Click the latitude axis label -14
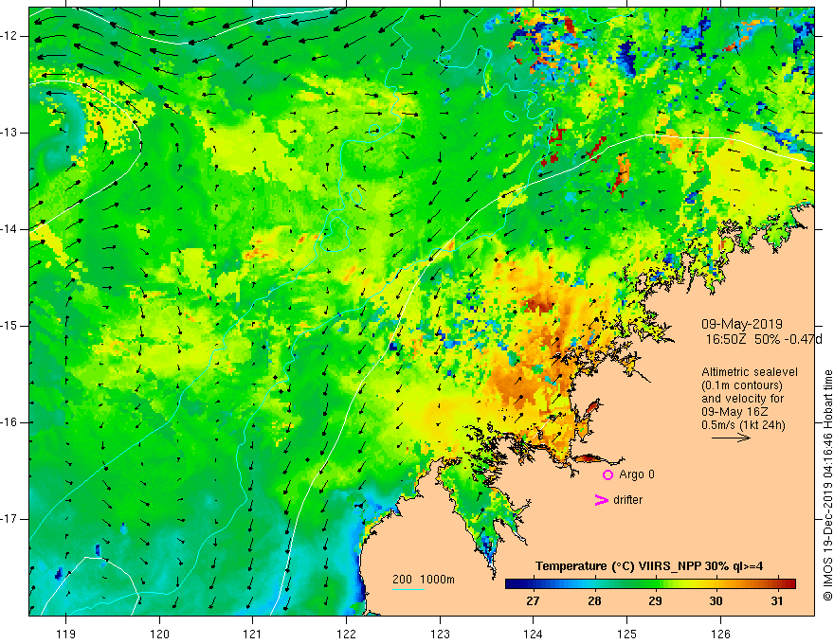The image size is (834, 644). click(x=9, y=229)
